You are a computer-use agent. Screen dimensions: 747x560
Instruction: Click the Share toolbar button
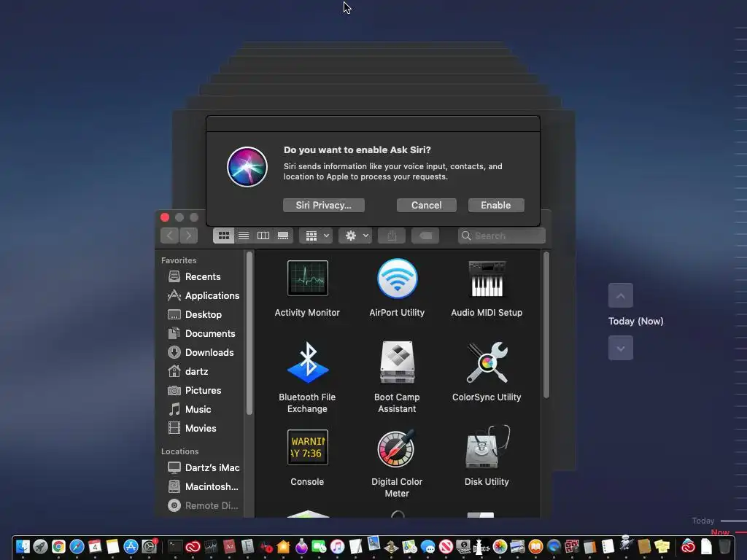[x=392, y=236]
